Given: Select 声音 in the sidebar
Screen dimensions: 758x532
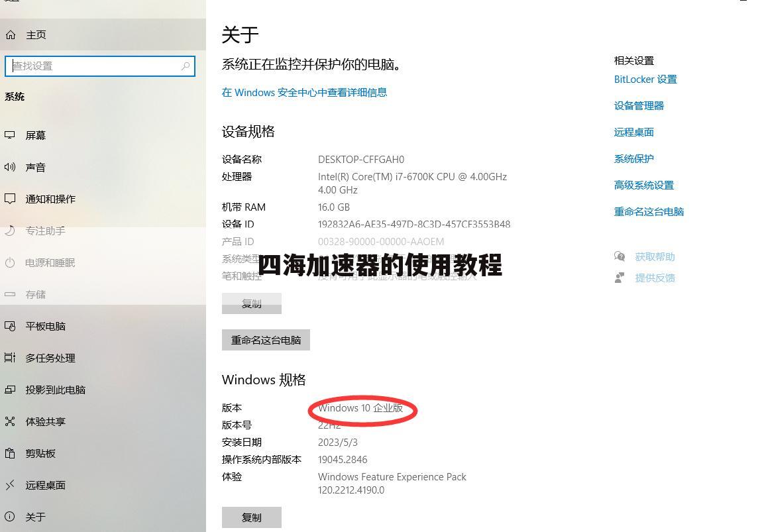Looking at the screenshot, I should (x=103, y=167).
